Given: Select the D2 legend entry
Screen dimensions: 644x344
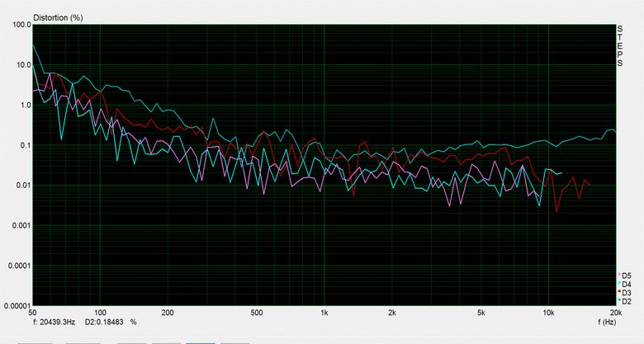Looking at the screenshot, I should pyautogui.click(x=625, y=302).
